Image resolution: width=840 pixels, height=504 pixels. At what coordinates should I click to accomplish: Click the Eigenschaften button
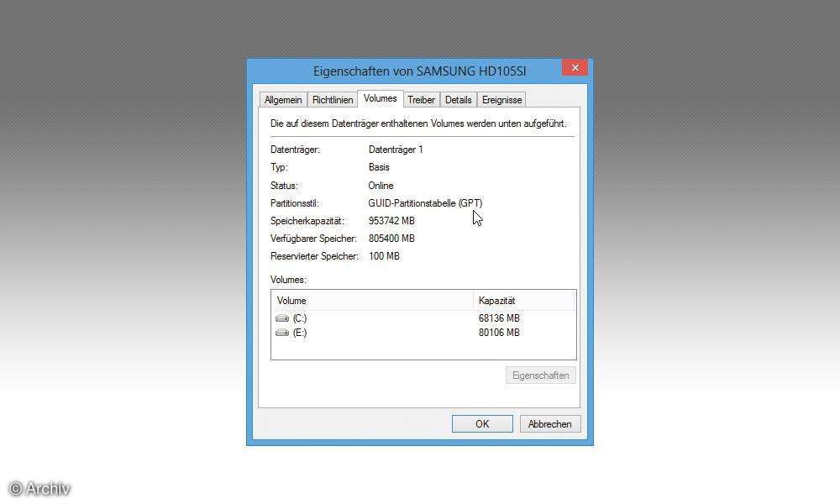tap(540, 375)
